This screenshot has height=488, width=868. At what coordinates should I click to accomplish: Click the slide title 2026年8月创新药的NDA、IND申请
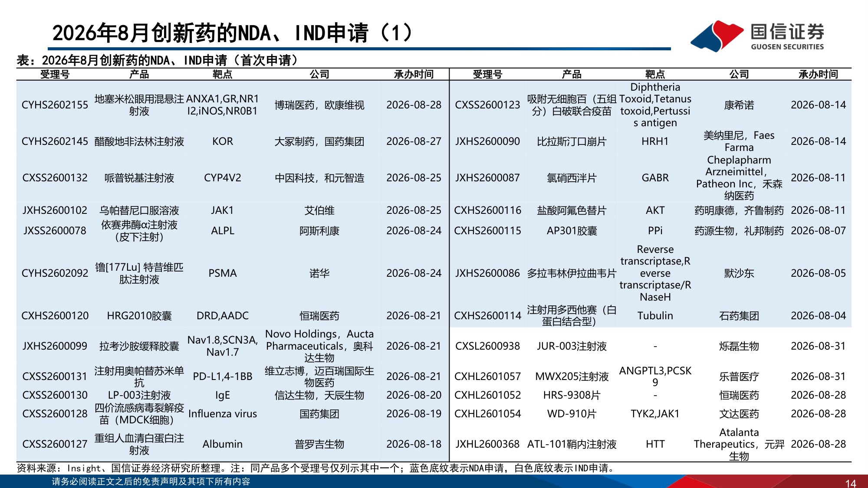[232, 33]
